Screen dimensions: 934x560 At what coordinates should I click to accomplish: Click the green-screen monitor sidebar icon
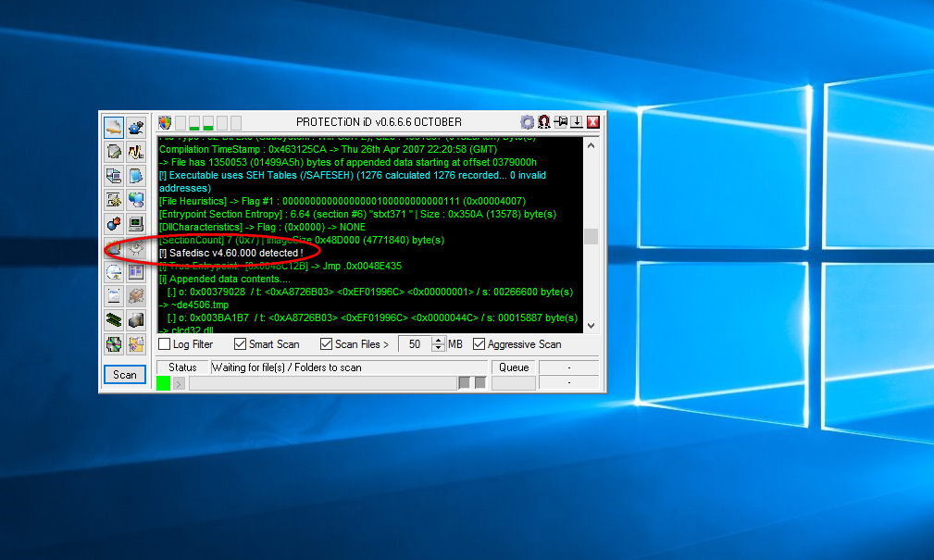(x=136, y=223)
